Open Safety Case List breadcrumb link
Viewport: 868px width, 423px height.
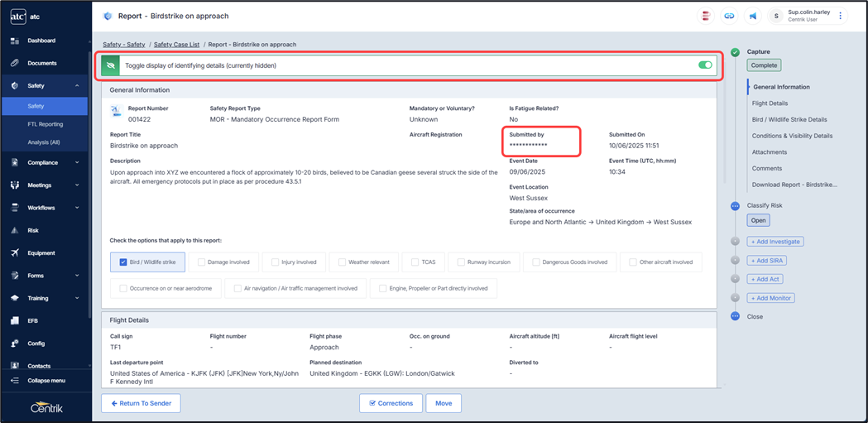(176, 45)
